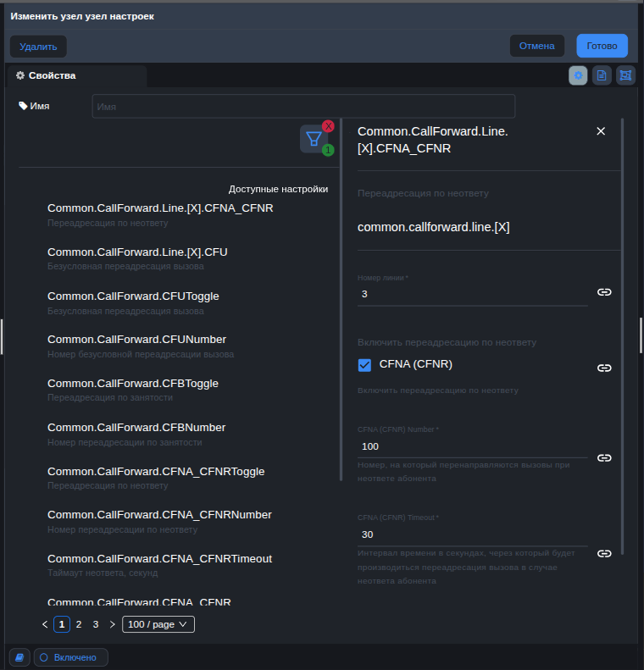Close the CFNA_CFNR setting detail panel
The image size is (644, 670).
point(601,131)
